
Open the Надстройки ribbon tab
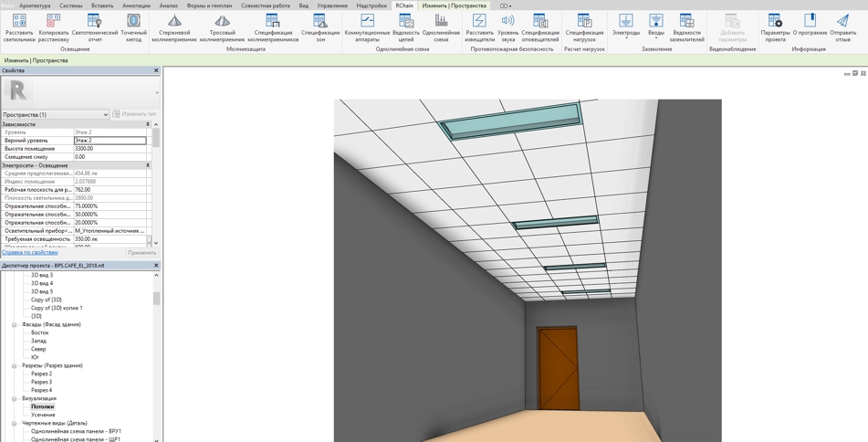(371, 5)
